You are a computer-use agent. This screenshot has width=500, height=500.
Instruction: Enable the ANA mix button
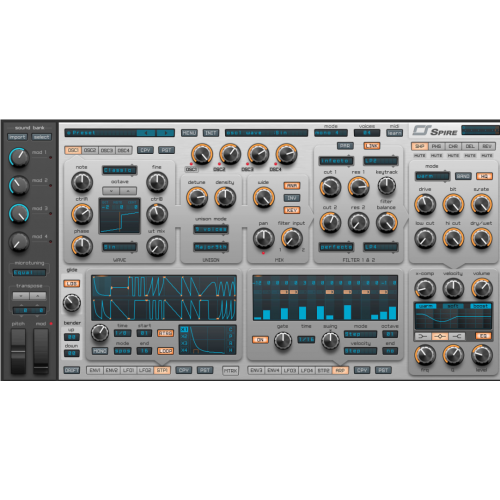[x=292, y=186]
